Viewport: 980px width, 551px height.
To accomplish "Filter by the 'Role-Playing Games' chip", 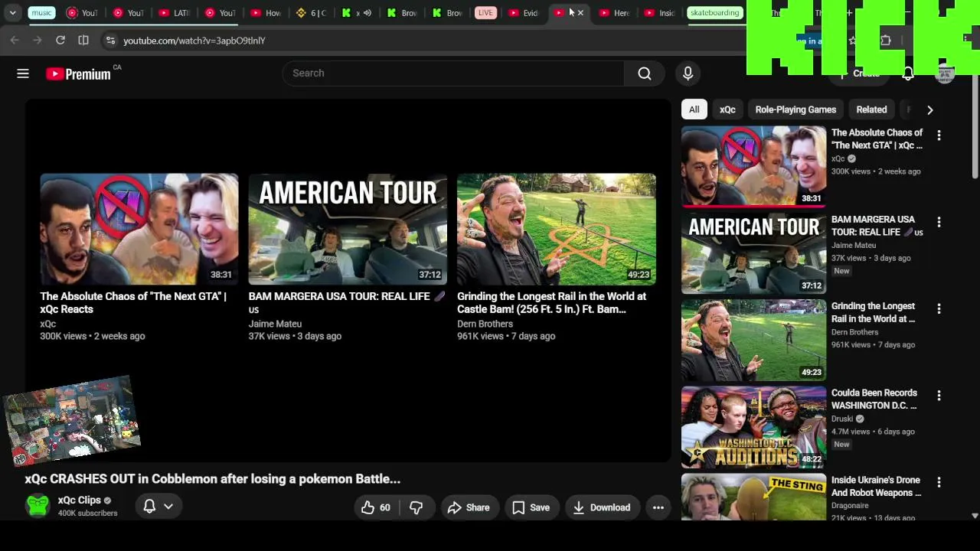I will coord(795,109).
